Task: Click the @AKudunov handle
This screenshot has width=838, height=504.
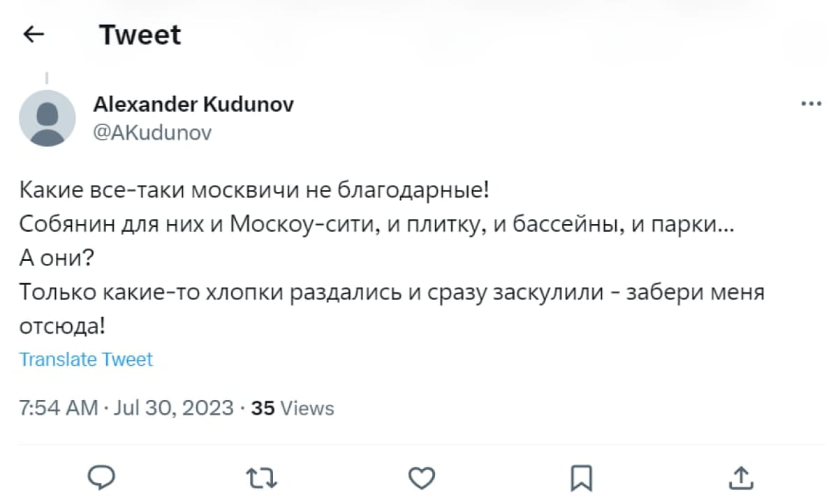Action: (152, 132)
